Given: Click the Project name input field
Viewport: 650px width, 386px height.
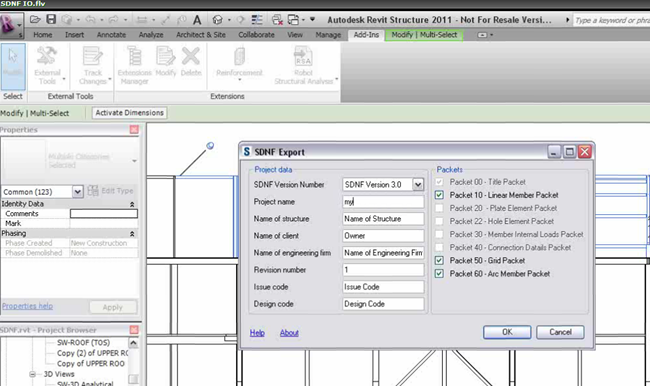Looking at the screenshot, I should [383, 201].
